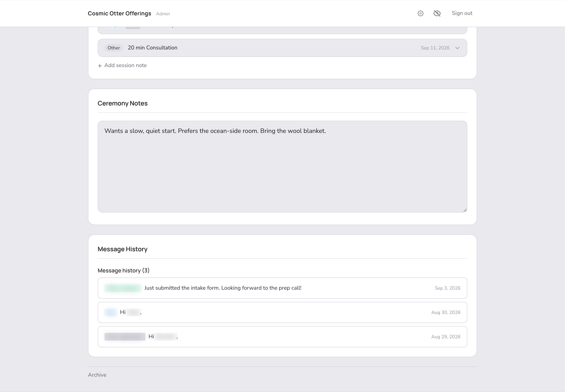
Task: Select the 20 min Consultation title text
Action: [153, 48]
